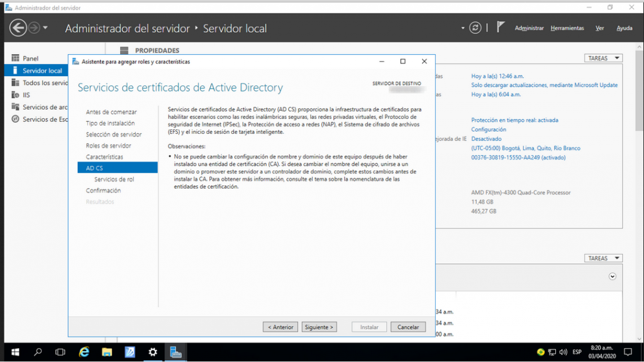Open the navigation history dropdown arrow
This screenshot has height=362, width=644.
pyautogui.click(x=45, y=28)
